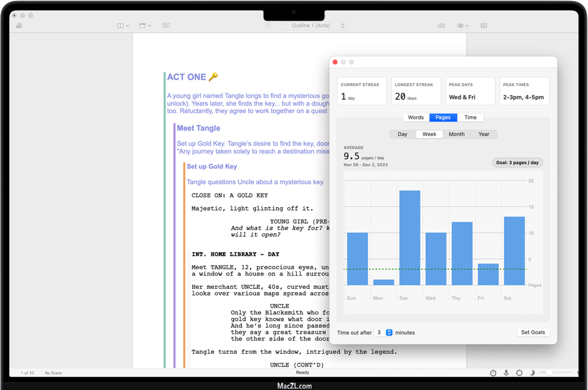This screenshot has width=588, height=390.
Task: Click the Ready status text
Action: 302,372
